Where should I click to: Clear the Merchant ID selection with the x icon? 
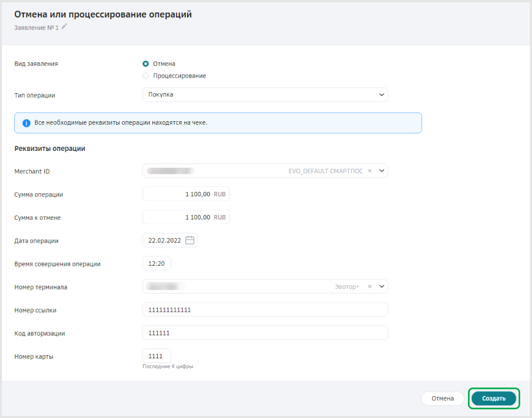[370, 171]
